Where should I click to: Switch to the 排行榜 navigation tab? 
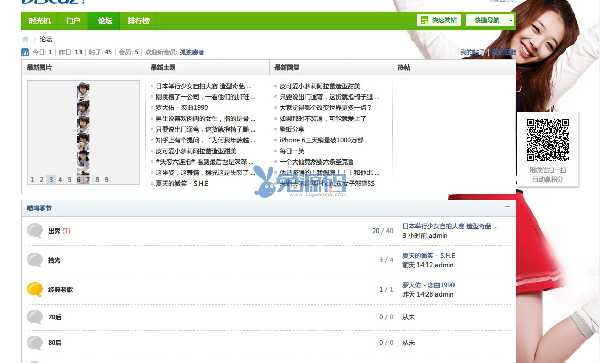coord(139,21)
